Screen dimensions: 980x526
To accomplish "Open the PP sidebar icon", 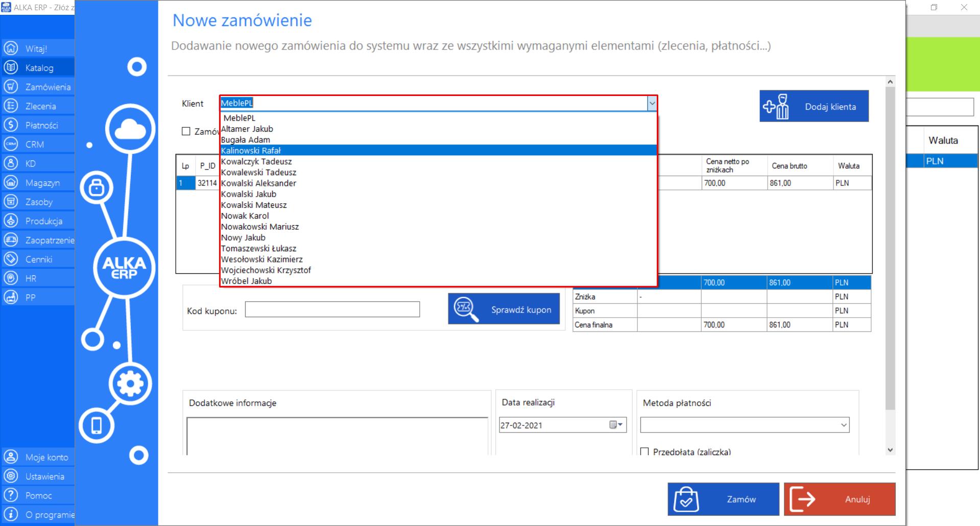I will tap(11, 297).
